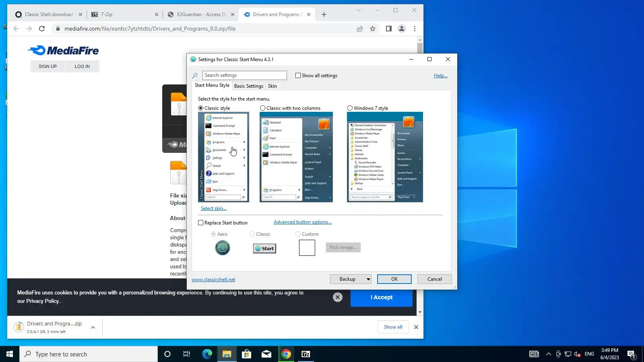Click the Windows 7 style preview thumbnail
644x362 pixels.
pyautogui.click(x=385, y=157)
